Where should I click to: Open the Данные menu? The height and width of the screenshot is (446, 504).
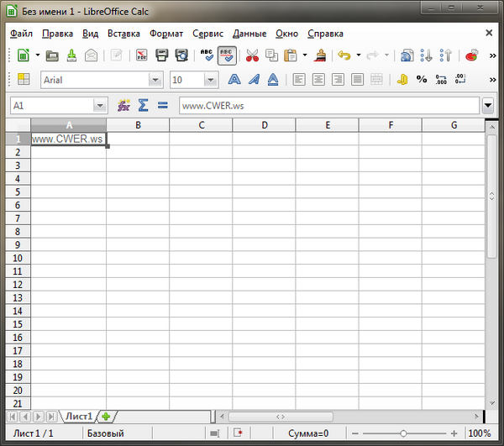pos(249,34)
